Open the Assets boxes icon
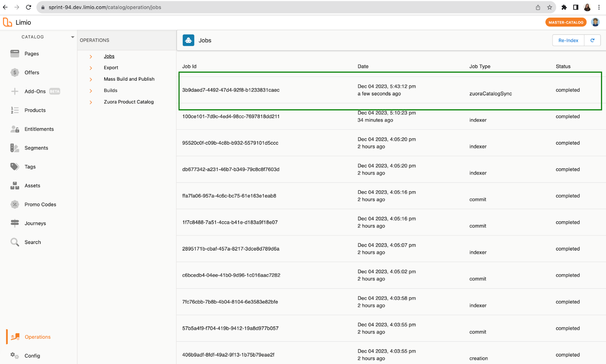Screen dimensions: 606x364 (x=15, y=185)
